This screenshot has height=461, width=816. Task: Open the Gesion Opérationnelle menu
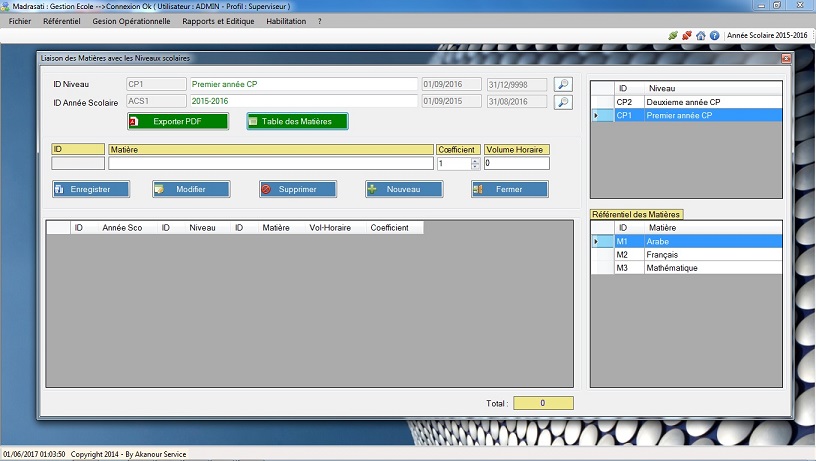coord(131,21)
